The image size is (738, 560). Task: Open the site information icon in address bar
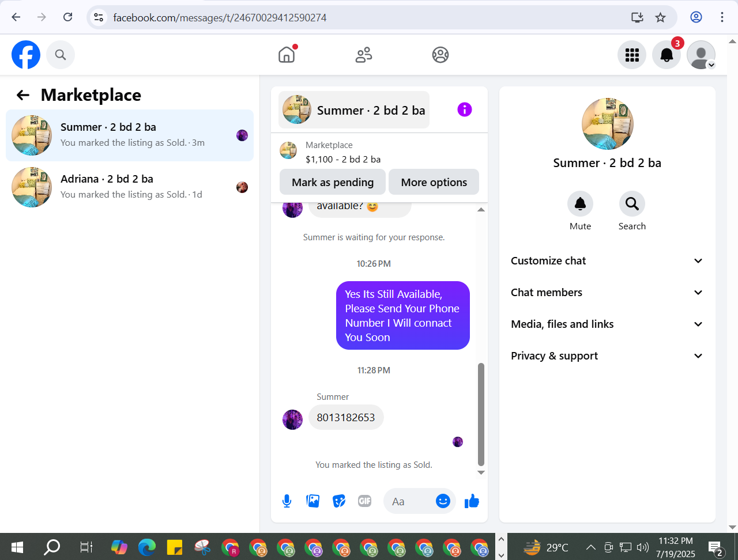coord(99,17)
